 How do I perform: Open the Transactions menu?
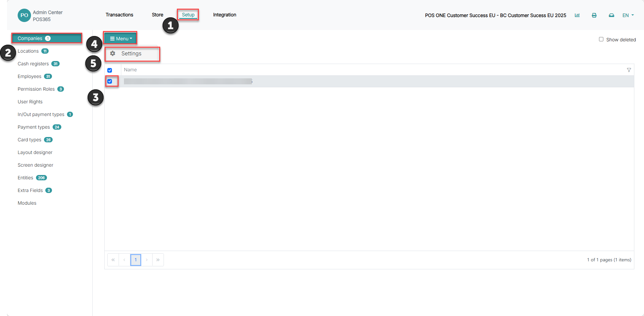click(119, 15)
